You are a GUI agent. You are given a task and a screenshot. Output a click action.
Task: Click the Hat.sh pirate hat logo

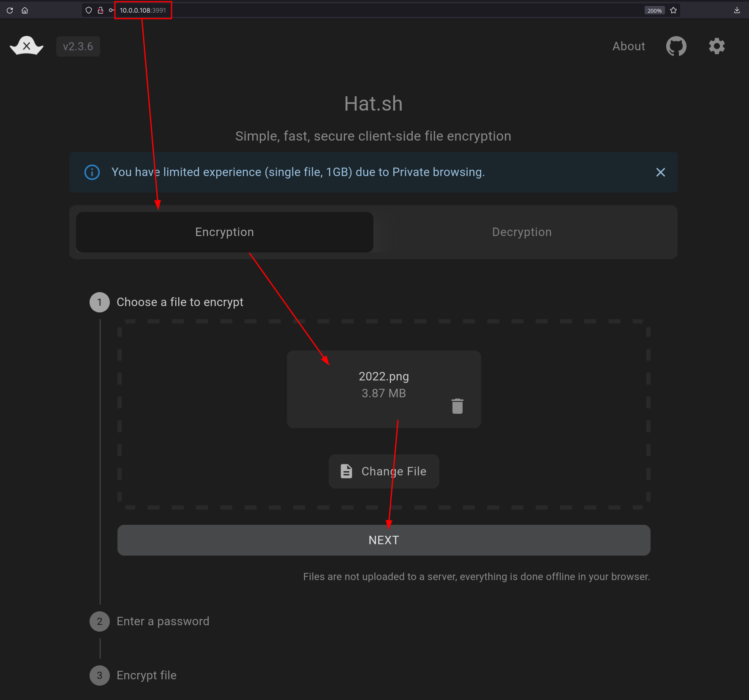(x=27, y=46)
